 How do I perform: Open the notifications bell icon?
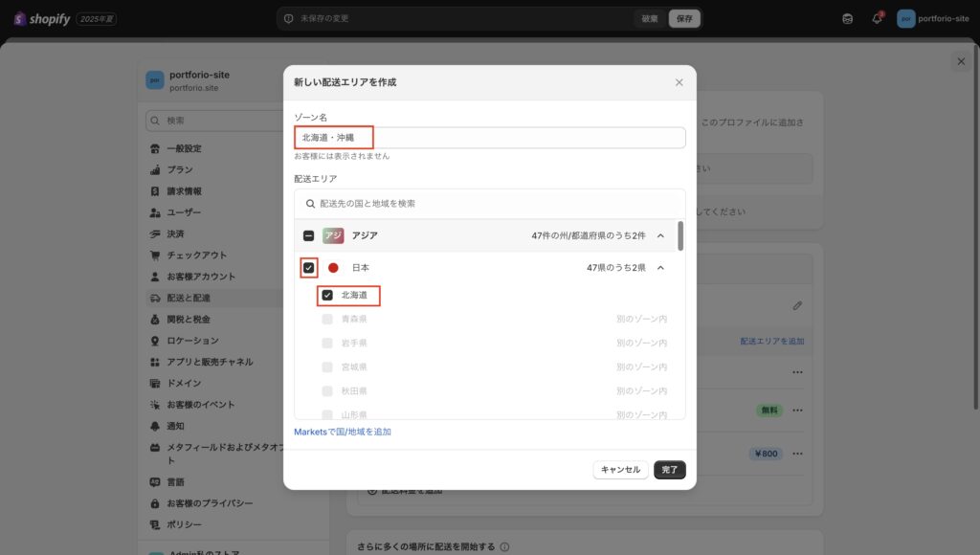pyautogui.click(x=877, y=19)
